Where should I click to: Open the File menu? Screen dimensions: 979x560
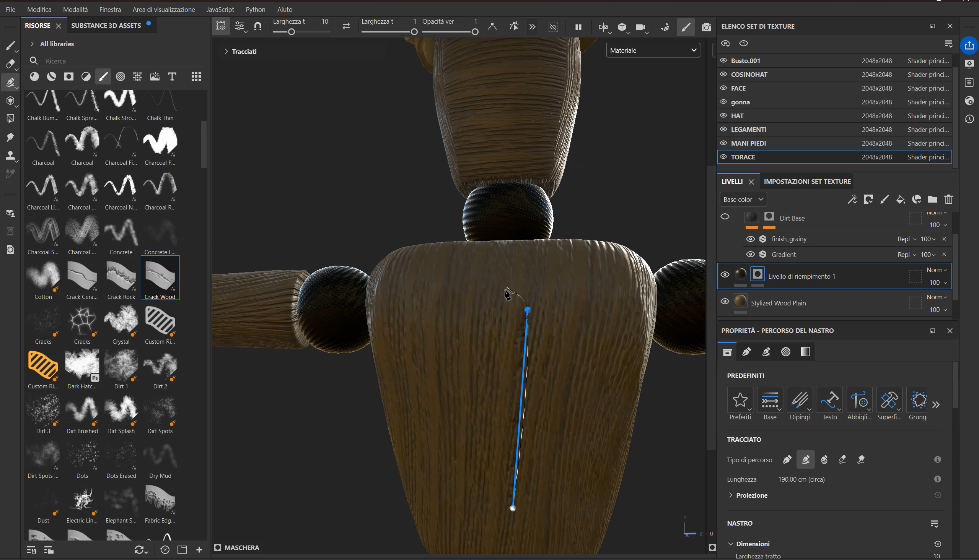click(10, 9)
